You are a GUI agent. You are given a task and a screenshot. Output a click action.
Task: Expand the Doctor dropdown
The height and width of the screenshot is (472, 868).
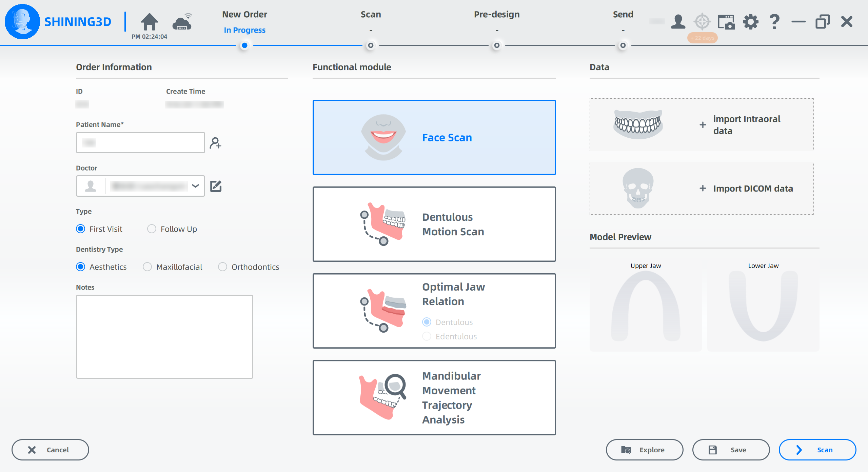click(x=195, y=186)
